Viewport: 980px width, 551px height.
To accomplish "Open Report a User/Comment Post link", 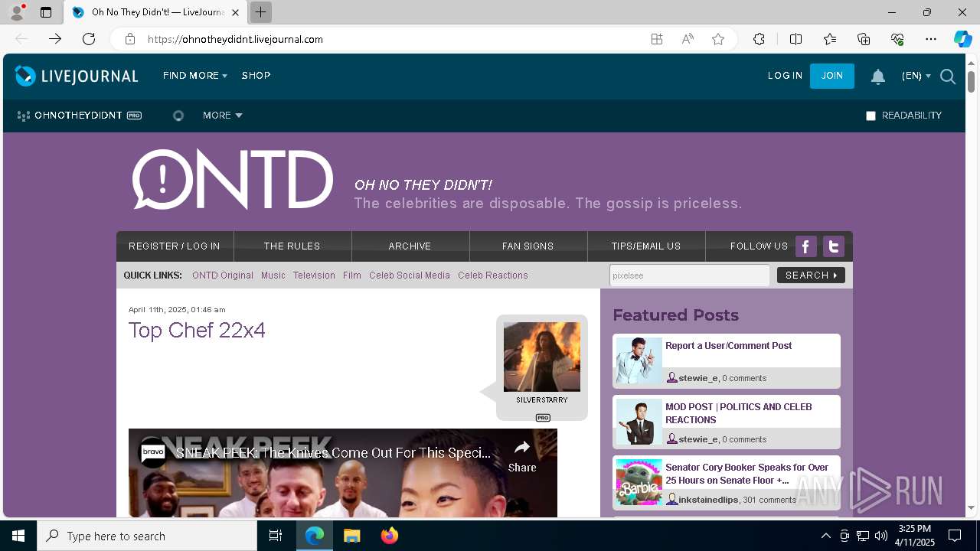I will [x=729, y=346].
